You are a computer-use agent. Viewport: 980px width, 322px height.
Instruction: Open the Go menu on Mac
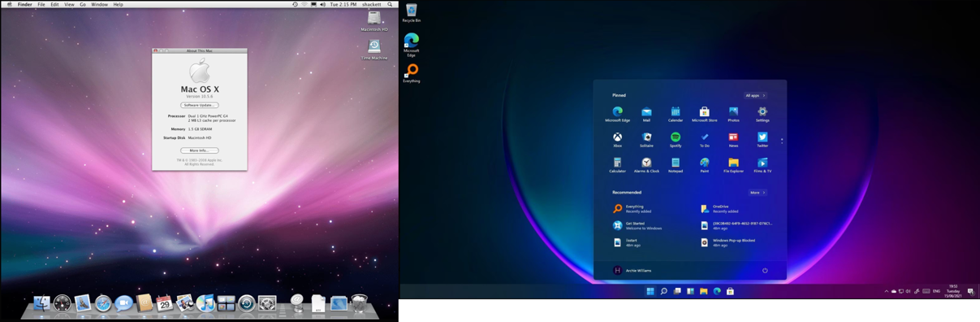pos(83,4)
